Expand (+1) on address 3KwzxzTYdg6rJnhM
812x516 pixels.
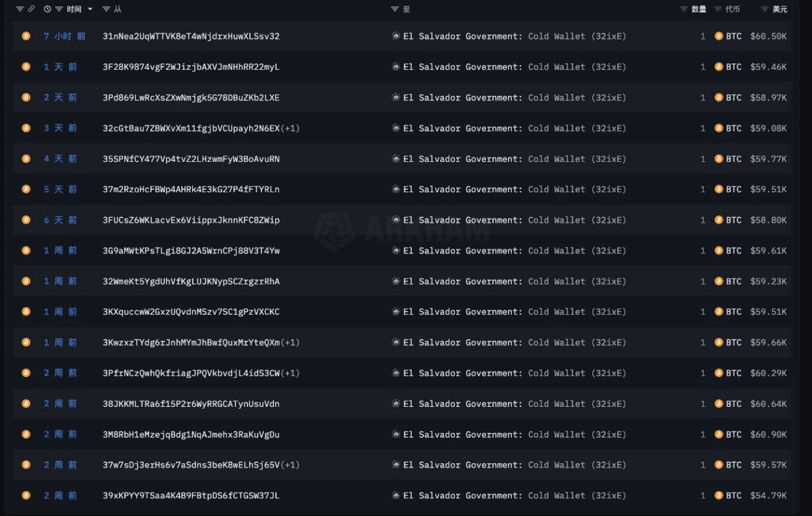290,342
